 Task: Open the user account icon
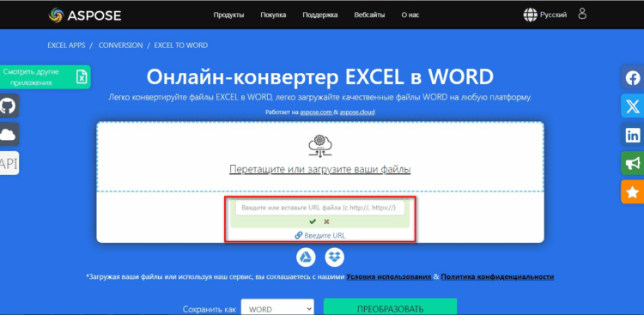tap(582, 14)
